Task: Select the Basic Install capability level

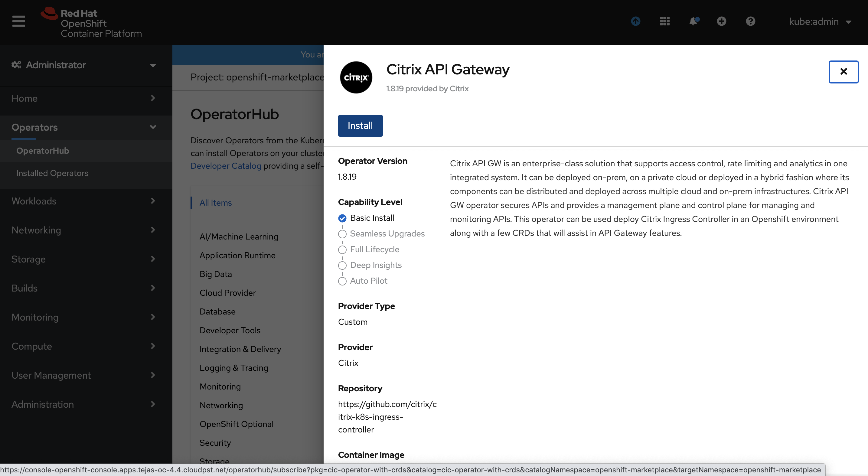Action: (x=342, y=218)
